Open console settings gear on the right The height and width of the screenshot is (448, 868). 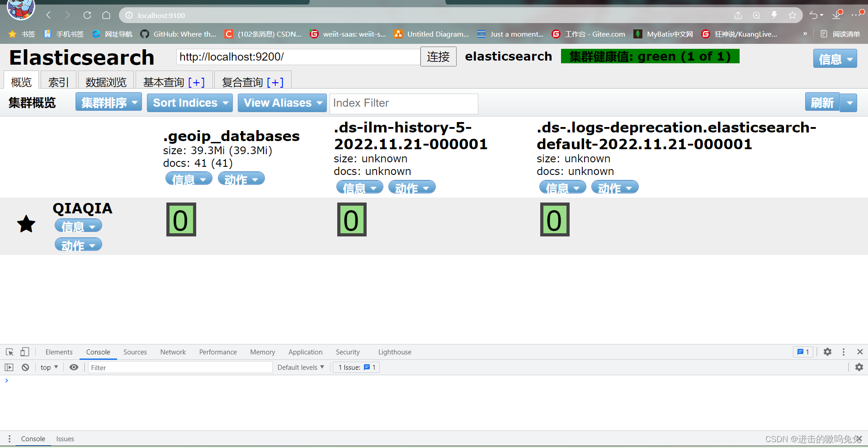pos(859,367)
